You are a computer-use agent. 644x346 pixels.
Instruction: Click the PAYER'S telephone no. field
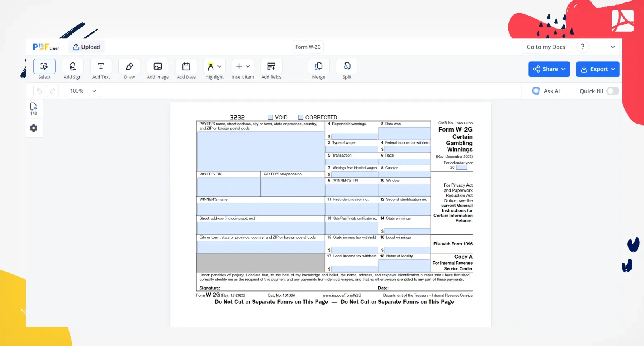point(293,187)
